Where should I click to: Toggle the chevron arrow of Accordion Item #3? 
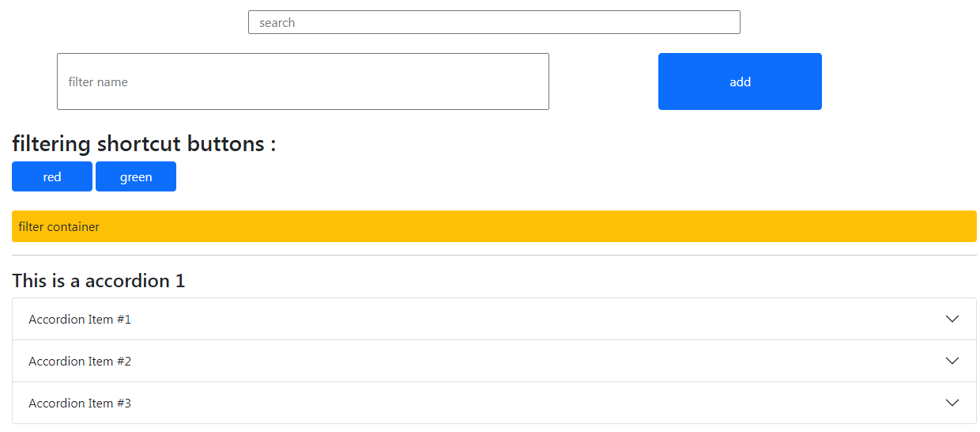pyautogui.click(x=952, y=403)
